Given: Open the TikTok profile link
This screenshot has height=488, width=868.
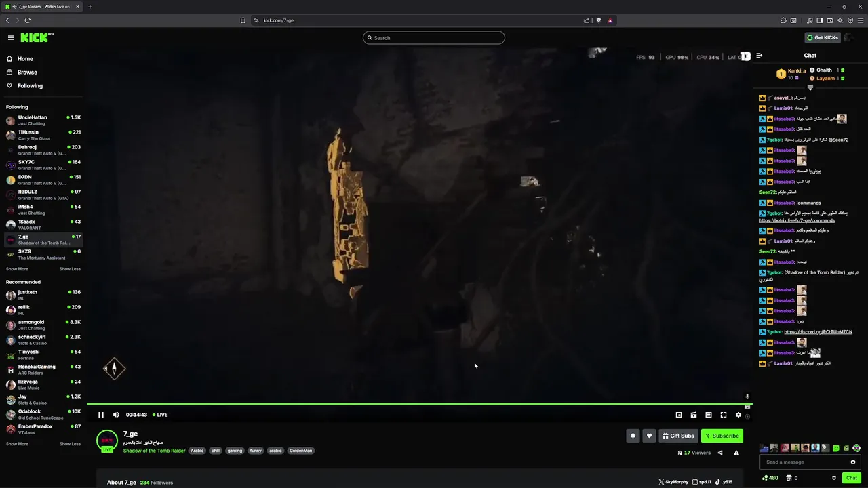Looking at the screenshot, I should coord(724,482).
